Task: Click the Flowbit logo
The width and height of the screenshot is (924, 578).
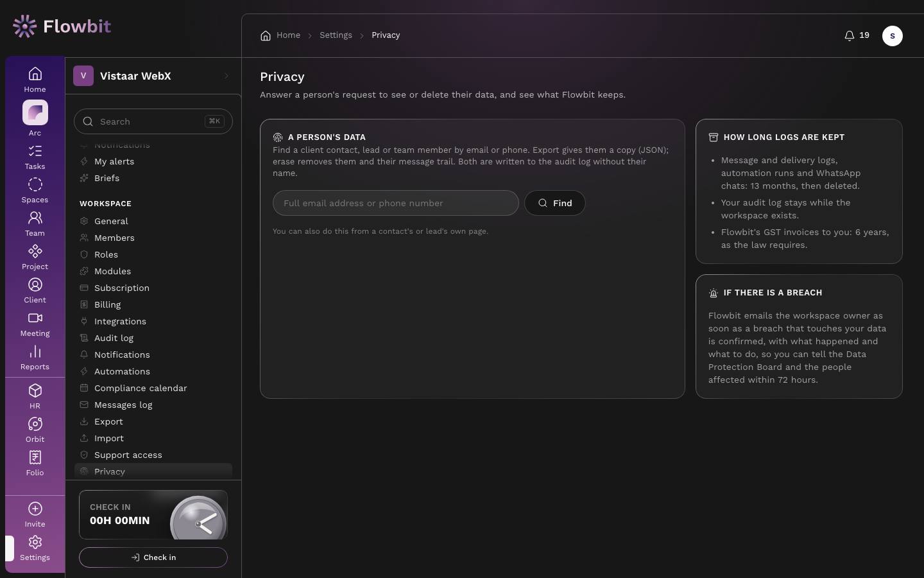Action: [62, 26]
